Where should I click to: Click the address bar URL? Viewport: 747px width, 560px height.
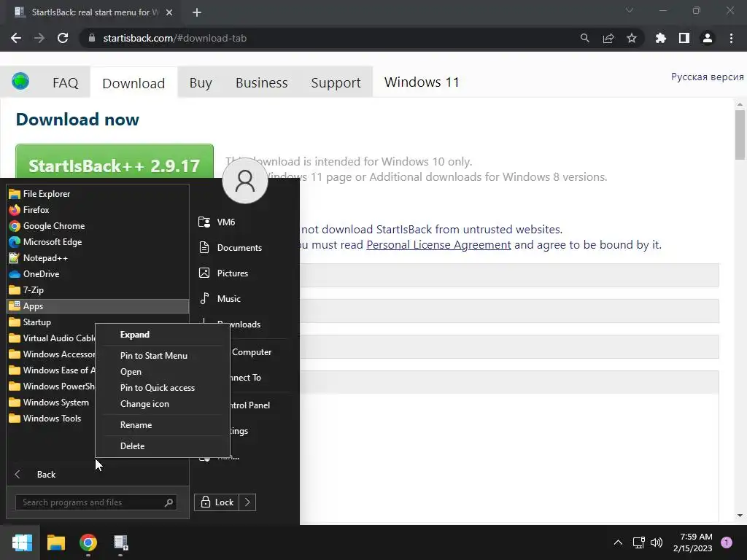tap(175, 38)
